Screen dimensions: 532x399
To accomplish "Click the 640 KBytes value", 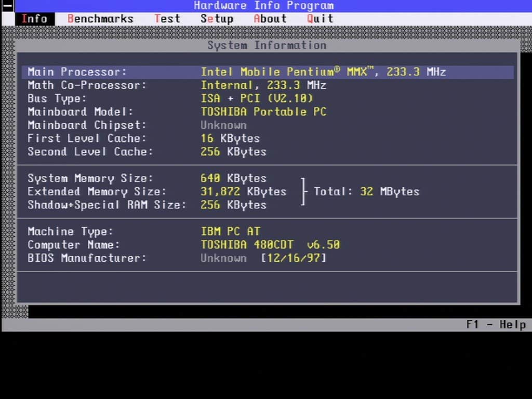I will 234,178.
